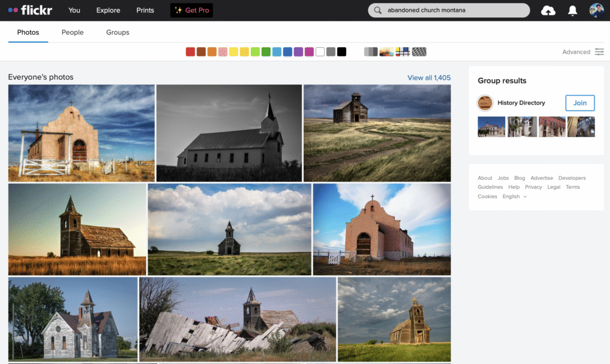Image resolution: width=610 pixels, height=364 pixels.
Task: Toggle the dark blue color filter
Action: click(x=288, y=52)
